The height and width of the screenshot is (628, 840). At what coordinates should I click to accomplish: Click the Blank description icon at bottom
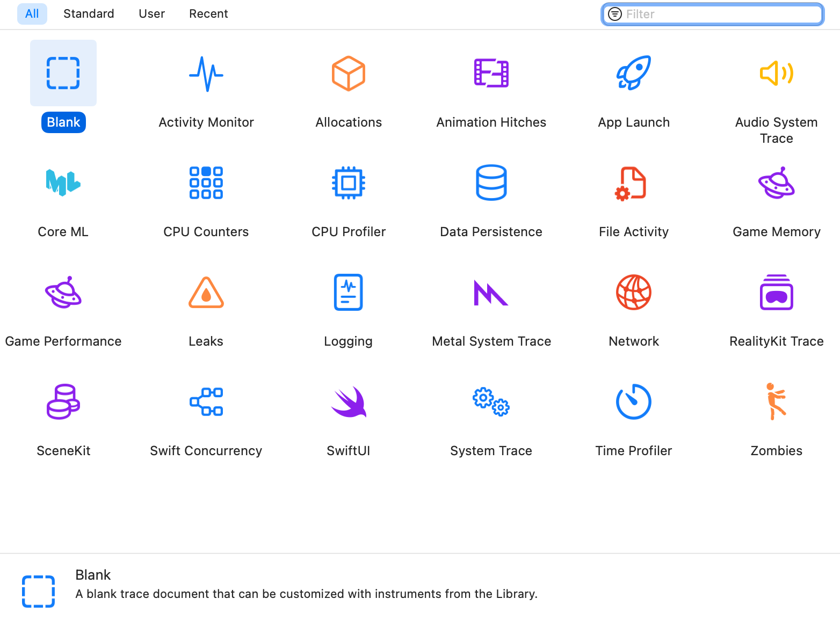(38, 592)
